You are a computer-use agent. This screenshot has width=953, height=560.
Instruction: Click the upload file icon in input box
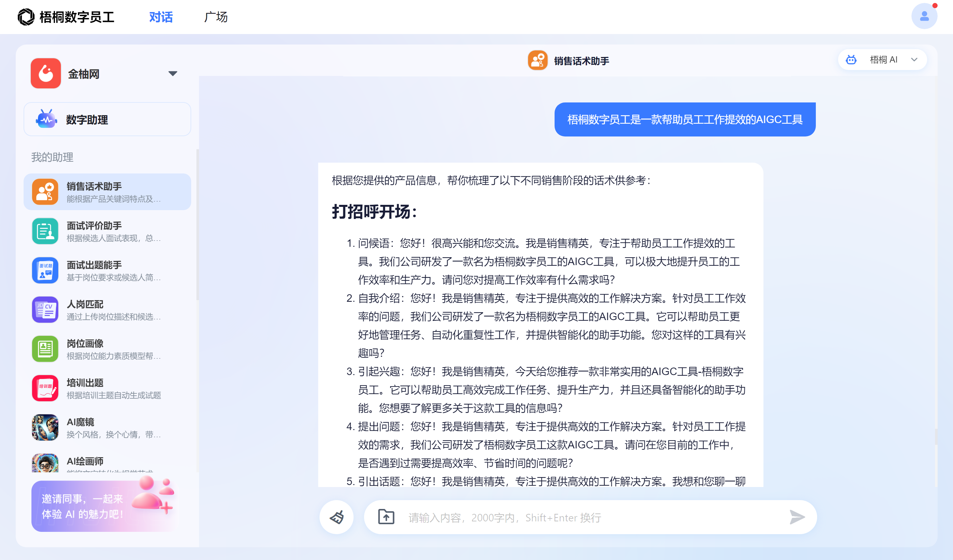tap(386, 517)
